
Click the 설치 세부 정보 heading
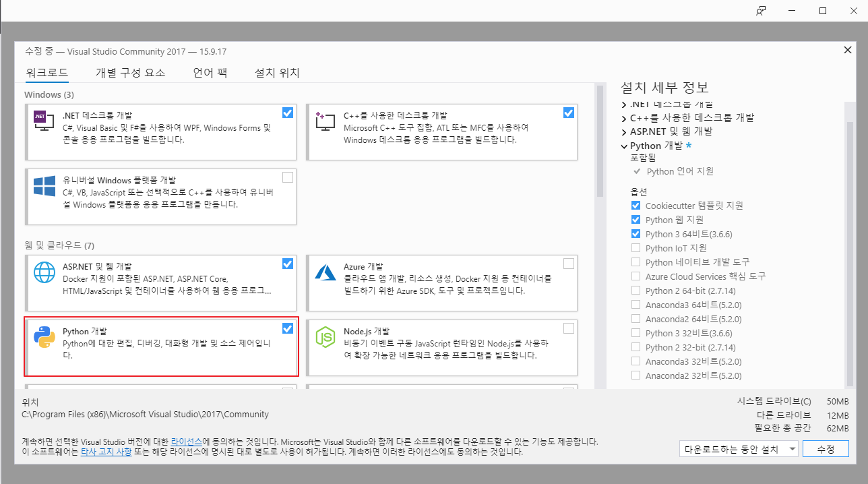tap(664, 88)
